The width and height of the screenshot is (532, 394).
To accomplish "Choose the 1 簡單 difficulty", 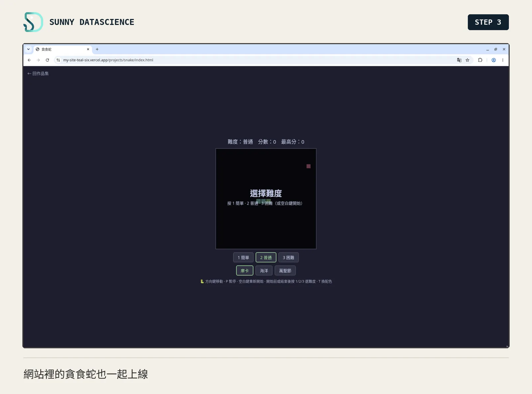I will 243,258.
